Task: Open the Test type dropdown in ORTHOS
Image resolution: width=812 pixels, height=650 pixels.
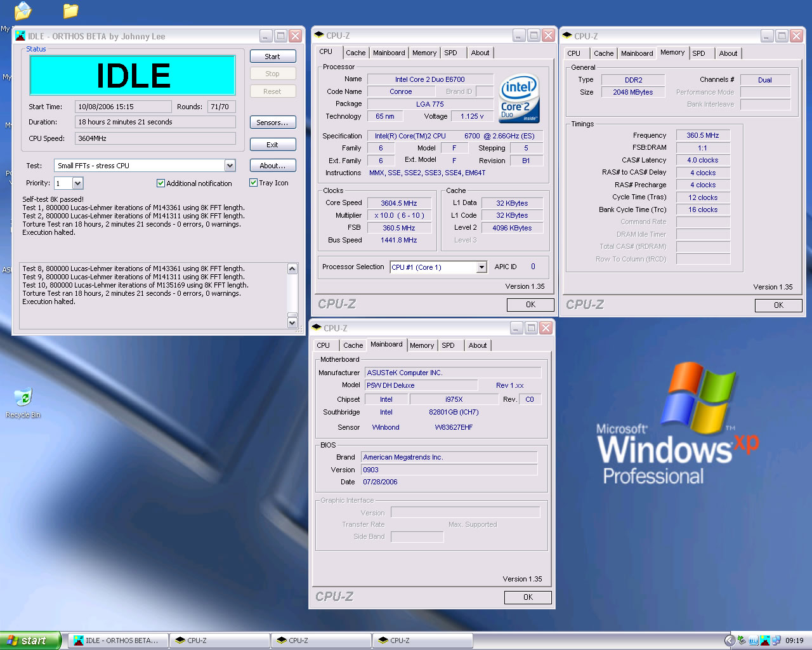Action: tap(230, 166)
